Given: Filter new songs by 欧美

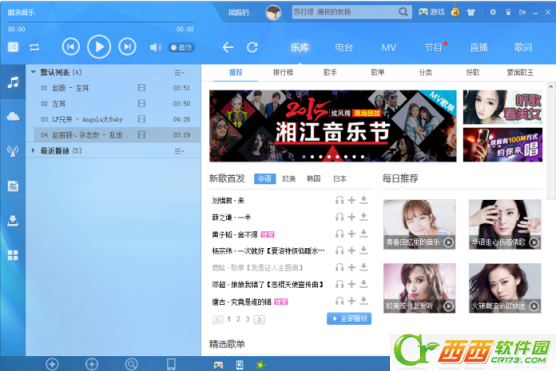Looking at the screenshot, I should pyautogui.click(x=289, y=179).
